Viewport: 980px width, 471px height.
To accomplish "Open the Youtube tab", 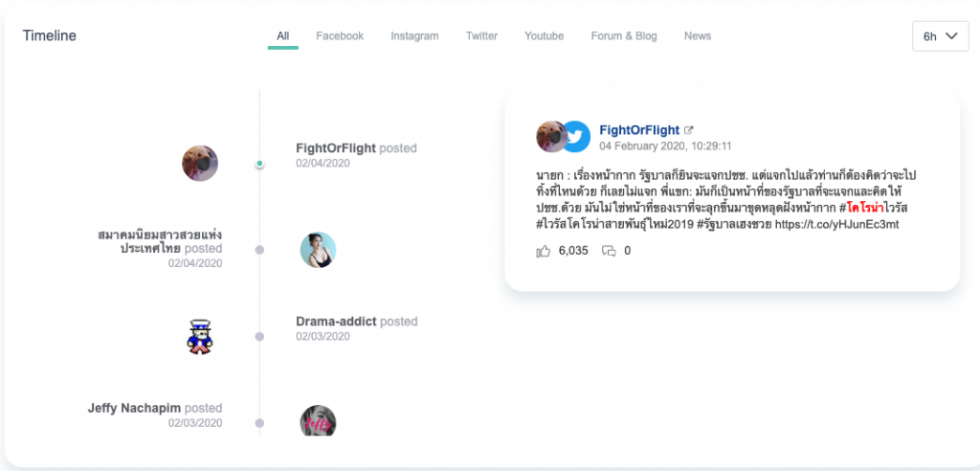I will (x=544, y=36).
